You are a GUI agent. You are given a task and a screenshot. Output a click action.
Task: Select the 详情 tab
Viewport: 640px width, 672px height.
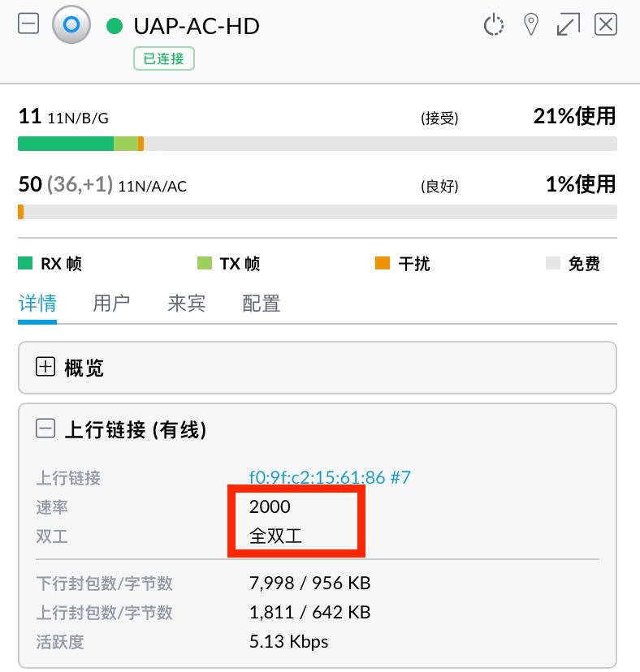tap(37, 304)
